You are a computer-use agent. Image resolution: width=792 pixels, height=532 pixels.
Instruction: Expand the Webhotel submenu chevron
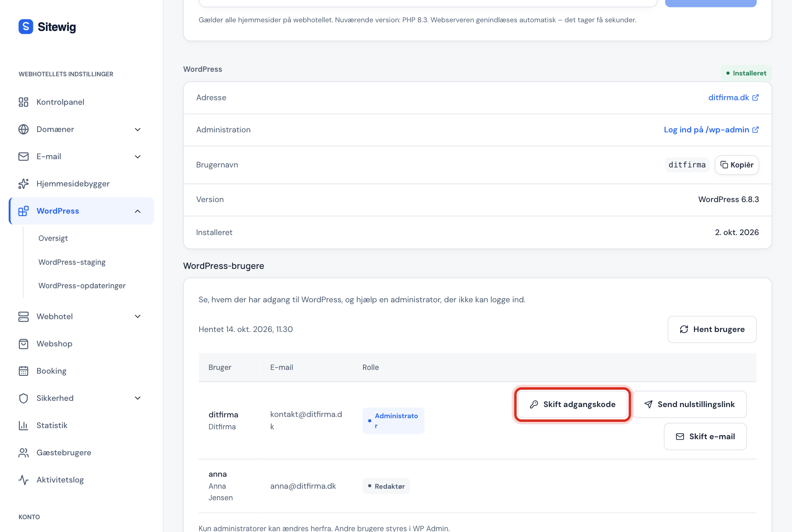tap(138, 316)
